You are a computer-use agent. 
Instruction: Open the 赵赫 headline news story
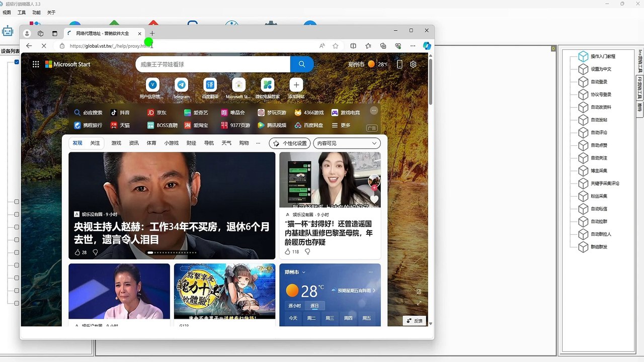coord(172,233)
